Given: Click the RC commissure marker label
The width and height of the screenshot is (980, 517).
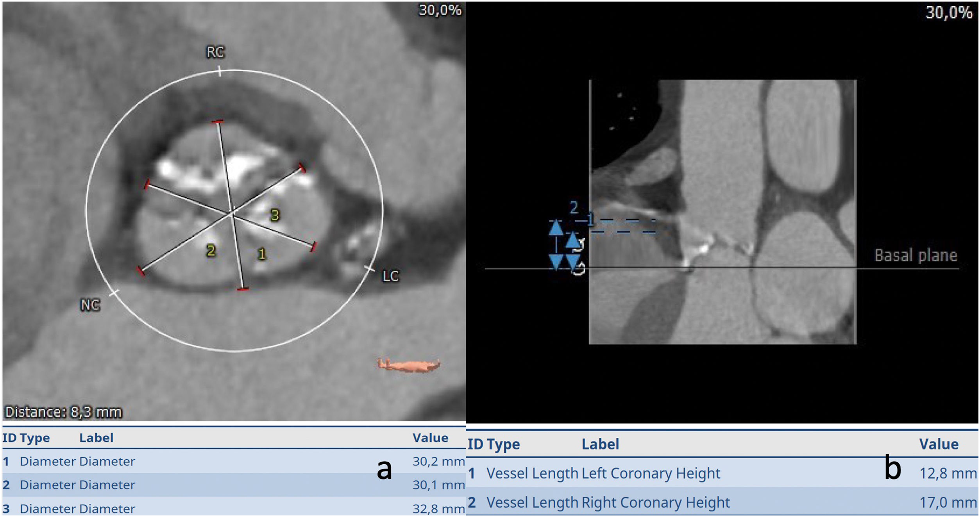Looking at the screenshot, I should (215, 52).
